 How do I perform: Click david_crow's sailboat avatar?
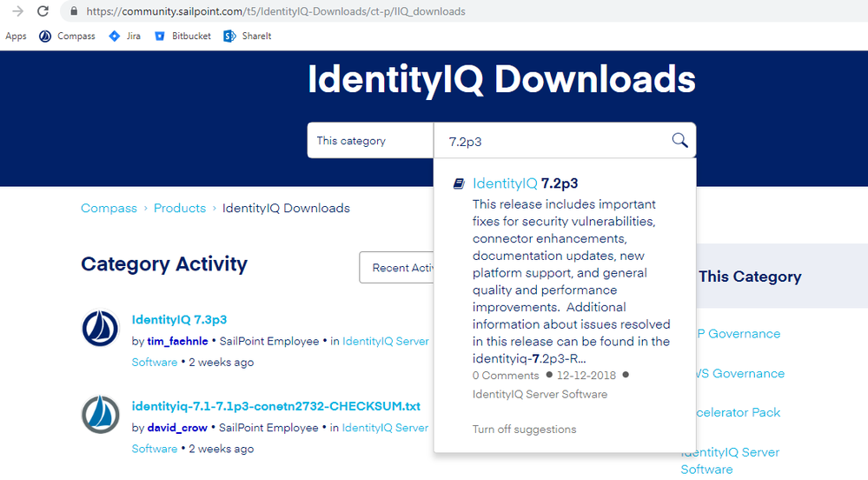click(100, 416)
